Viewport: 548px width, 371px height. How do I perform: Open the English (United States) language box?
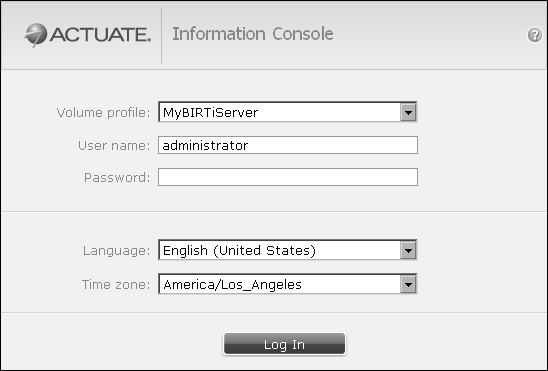[287, 250]
